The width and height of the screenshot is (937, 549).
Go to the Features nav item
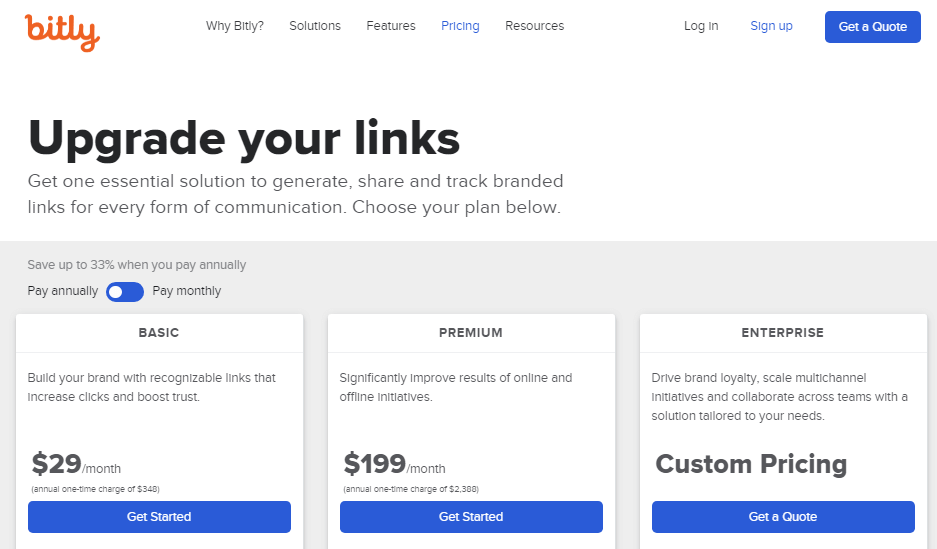click(391, 26)
